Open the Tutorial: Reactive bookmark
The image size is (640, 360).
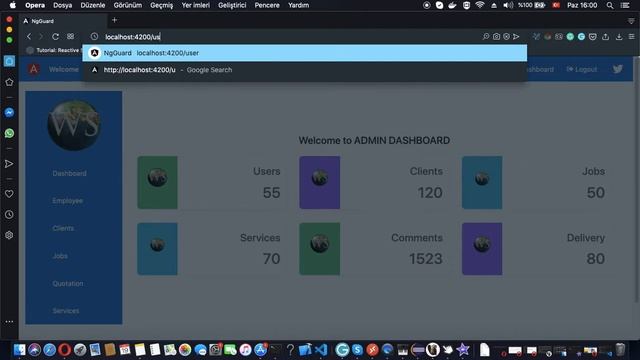coord(53,50)
